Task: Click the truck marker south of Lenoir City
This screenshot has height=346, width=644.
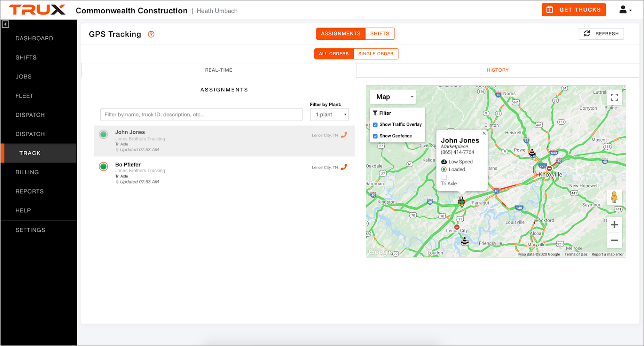Action: tap(465, 241)
